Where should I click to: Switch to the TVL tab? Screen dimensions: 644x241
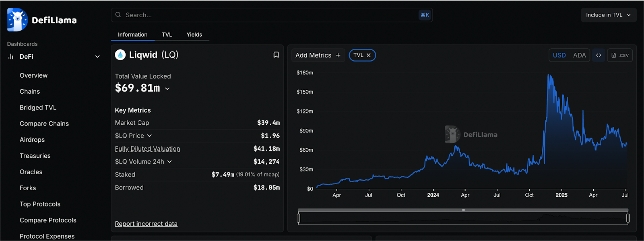pos(167,35)
